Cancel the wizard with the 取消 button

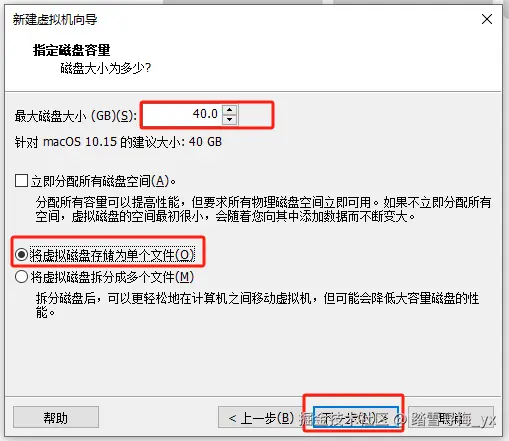coord(451,417)
